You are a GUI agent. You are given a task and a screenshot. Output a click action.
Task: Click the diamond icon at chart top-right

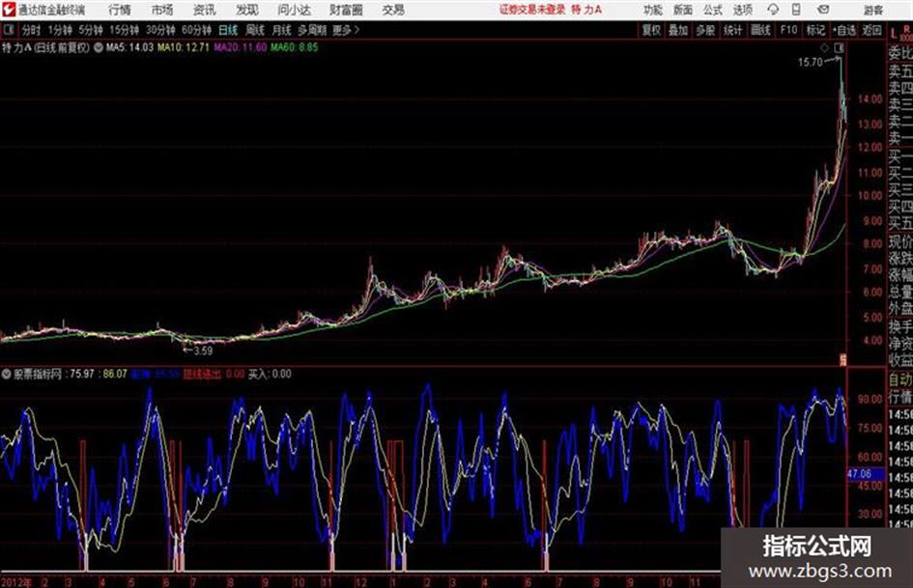coord(825,47)
